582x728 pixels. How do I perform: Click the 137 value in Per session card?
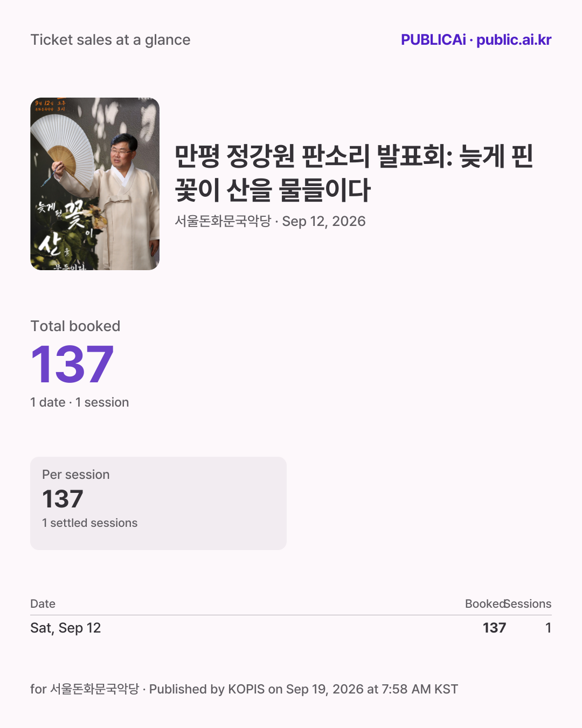click(x=63, y=499)
